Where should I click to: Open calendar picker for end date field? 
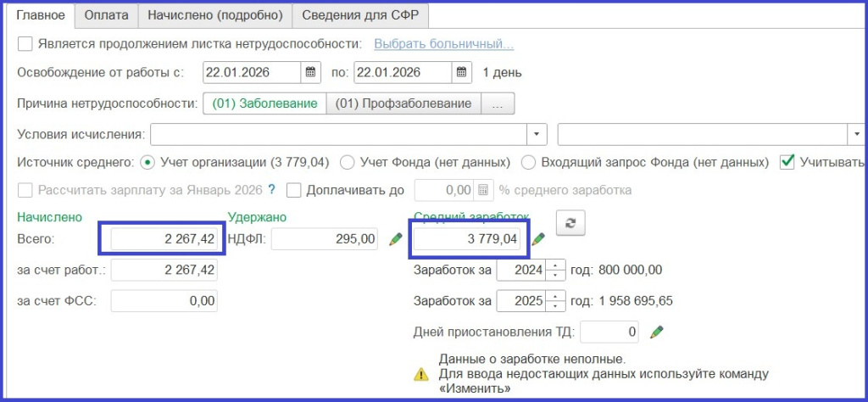[x=462, y=73]
